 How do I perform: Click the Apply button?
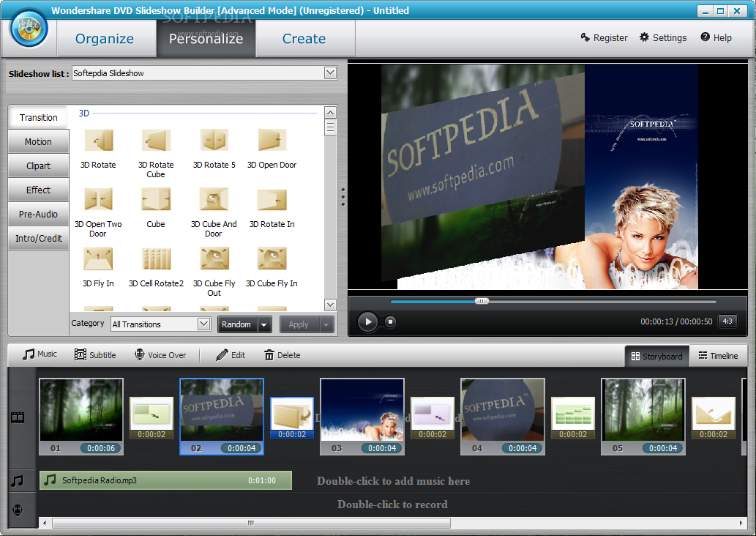(299, 324)
